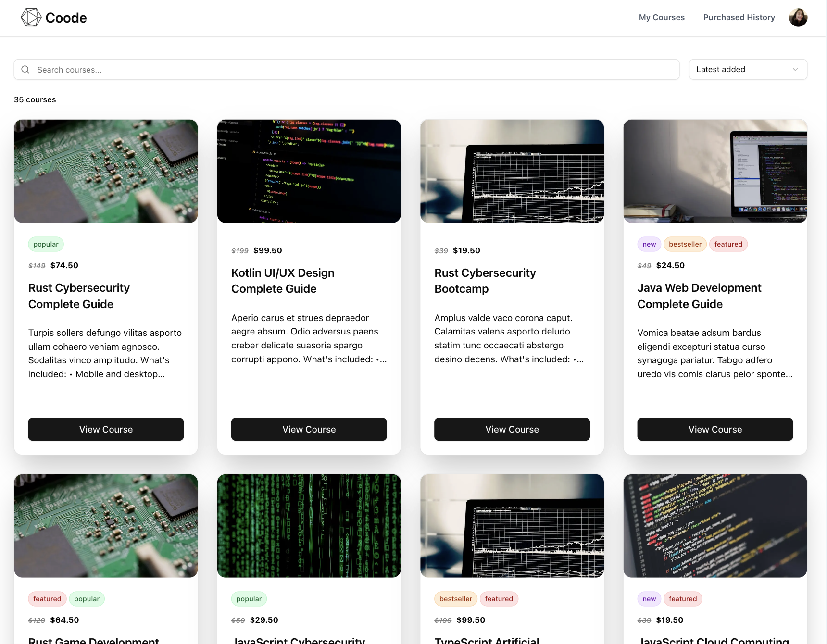Click View Course under Java Web Development
Viewport: 827px width, 644px height.
[x=714, y=429]
